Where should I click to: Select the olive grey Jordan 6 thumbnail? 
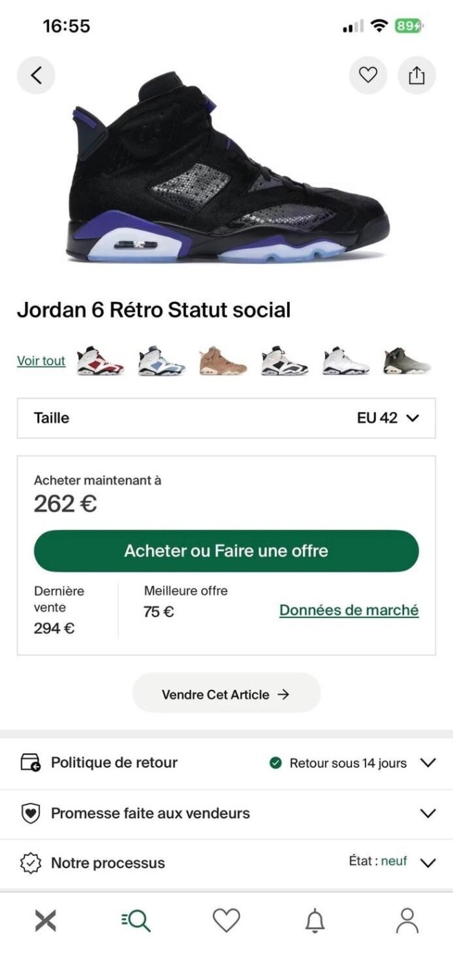tap(407, 361)
